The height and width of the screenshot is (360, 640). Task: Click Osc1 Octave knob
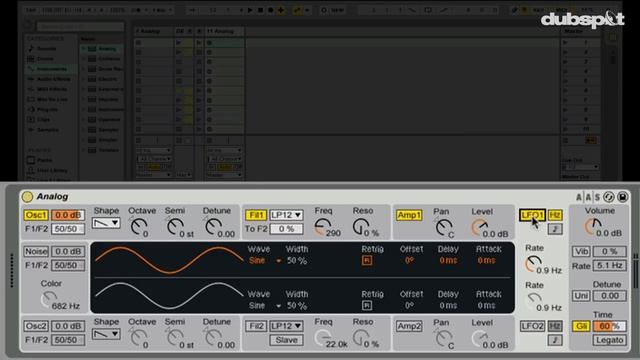(x=139, y=226)
